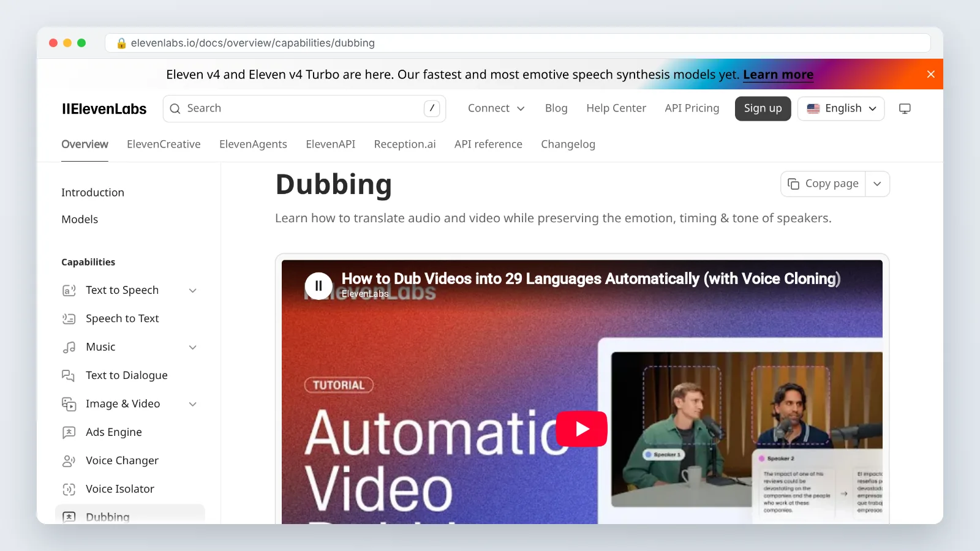This screenshot has height=551, width=980.
Task: Expand the Music section chevron
Action: (193, 347)
